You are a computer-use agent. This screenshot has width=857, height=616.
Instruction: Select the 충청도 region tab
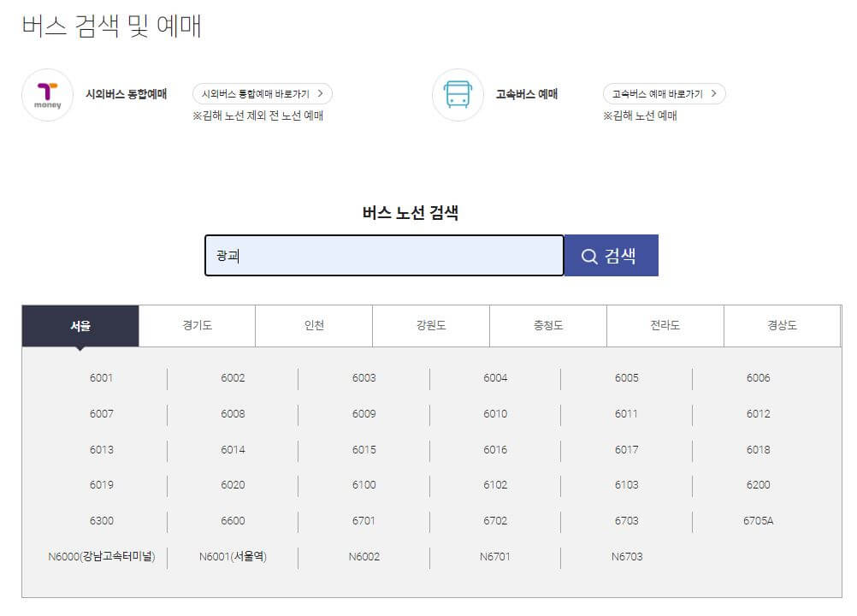click(548, 326)
